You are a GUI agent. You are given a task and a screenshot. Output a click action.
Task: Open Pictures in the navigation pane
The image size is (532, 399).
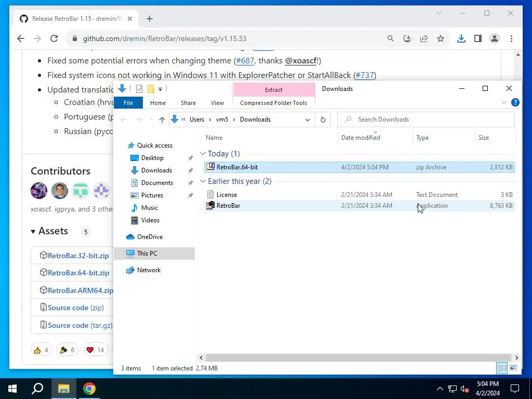coord(152,195)
